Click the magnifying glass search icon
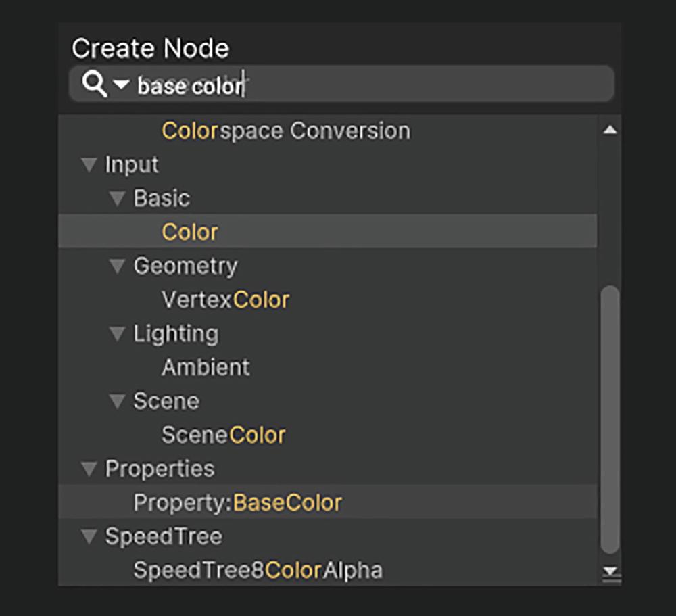This screenshot has height=616, width=676. [x=95, y=84]
